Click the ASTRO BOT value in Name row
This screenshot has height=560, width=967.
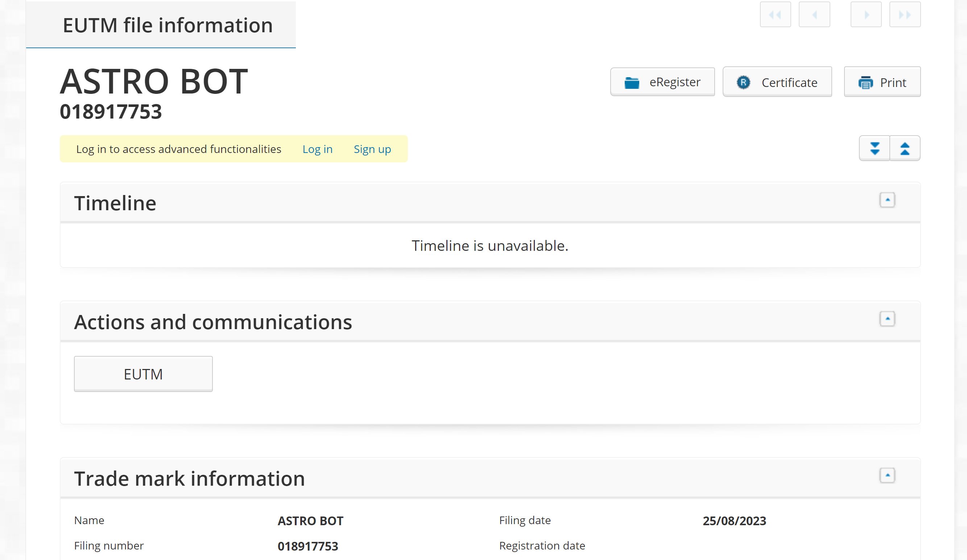click(310, 521)
